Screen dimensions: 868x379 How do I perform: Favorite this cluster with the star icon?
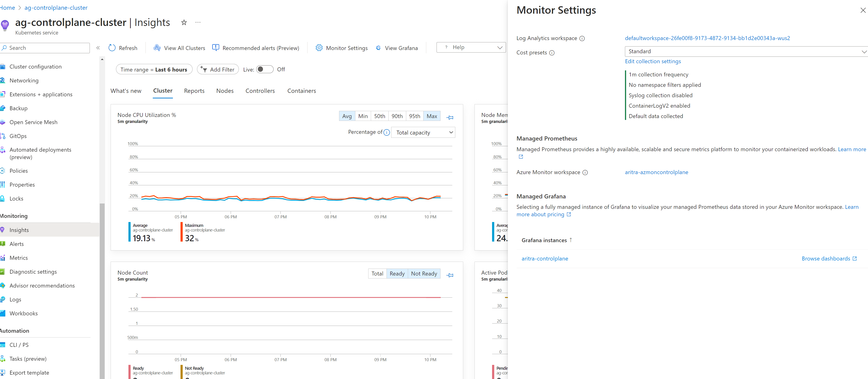click(184, 22)
